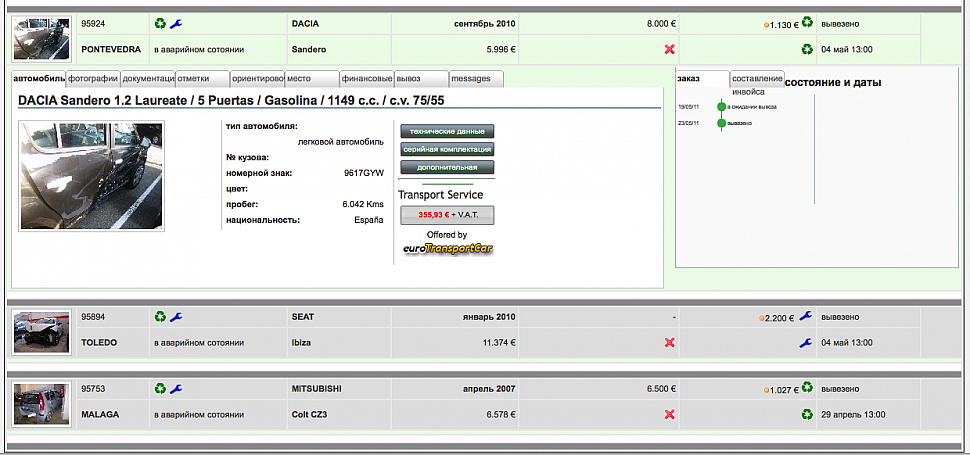Click the orange dot before 2.200 €
Viewport: 970px width, 455px height.
coord(762,319)
